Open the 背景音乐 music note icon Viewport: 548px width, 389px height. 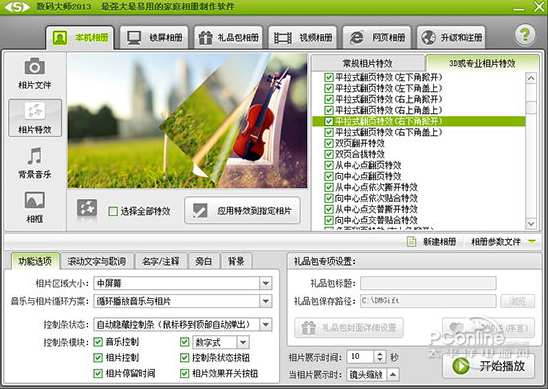(x=35, y=156)
